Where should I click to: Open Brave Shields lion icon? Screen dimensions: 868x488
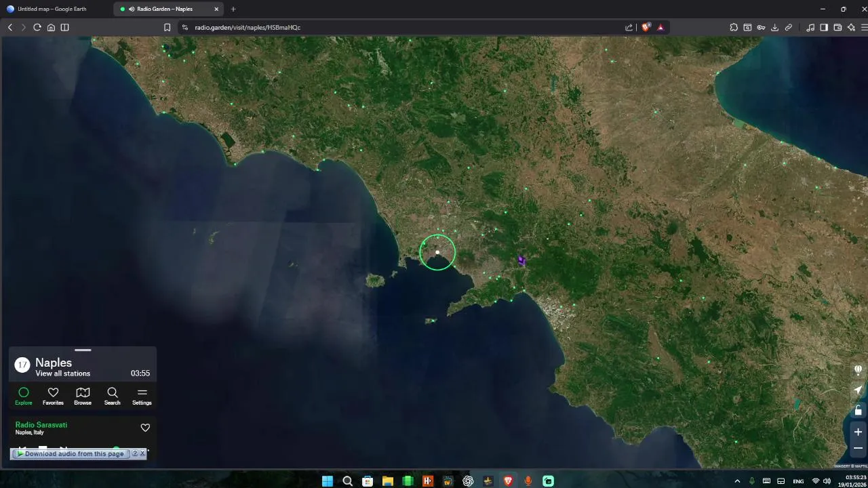click(x=646, y=27)
